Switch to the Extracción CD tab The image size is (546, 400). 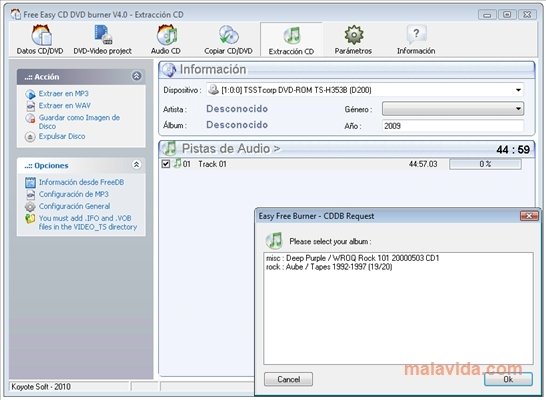(291, 39)
